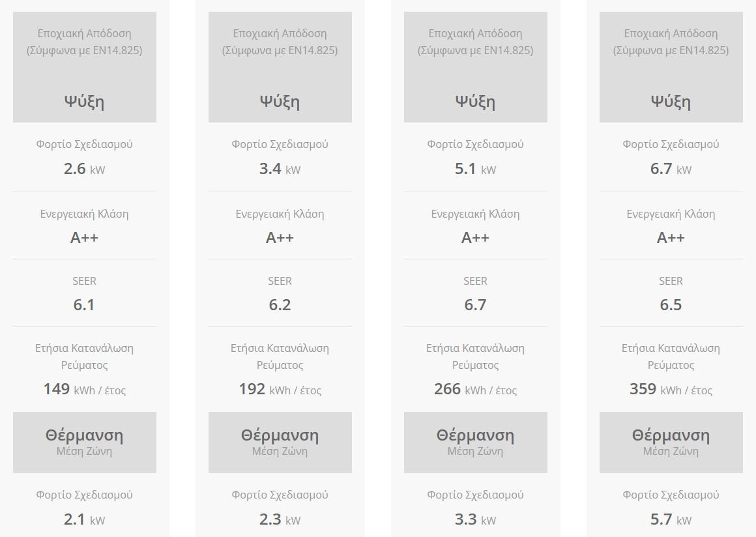Select the 2.3 kW heating design load
Screen dimensions: 756x537
pos(280,520)
